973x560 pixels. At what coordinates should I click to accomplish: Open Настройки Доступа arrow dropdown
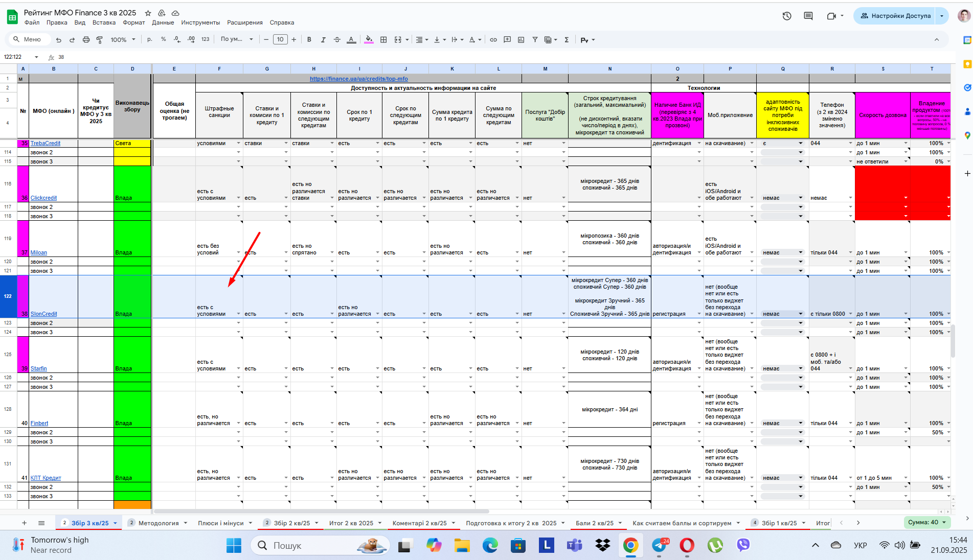pyautogui.click(x=942, y=16)
